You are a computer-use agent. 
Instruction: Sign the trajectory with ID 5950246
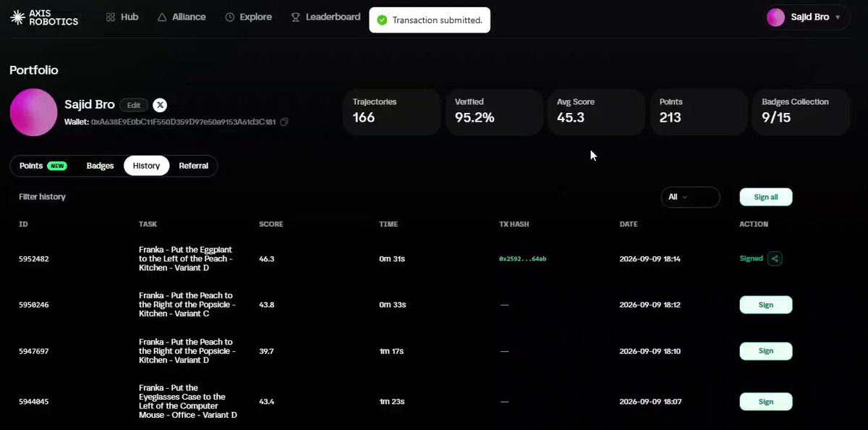766,305
